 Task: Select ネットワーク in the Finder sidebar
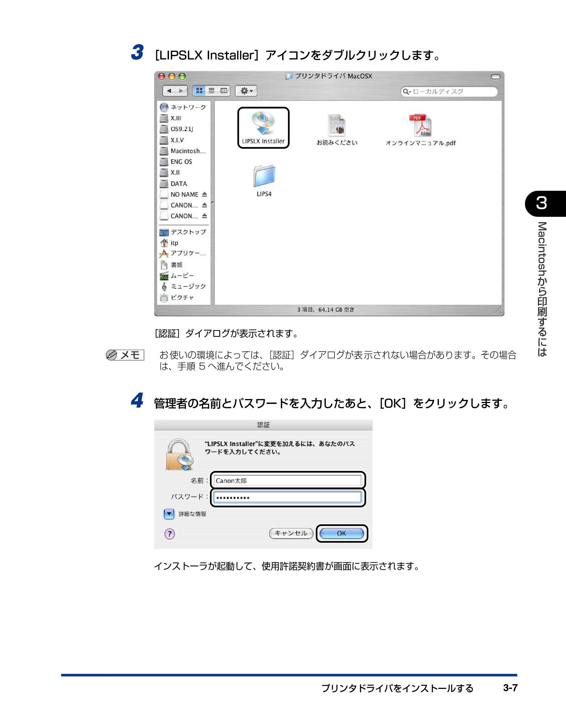click(x=183, y=107)
